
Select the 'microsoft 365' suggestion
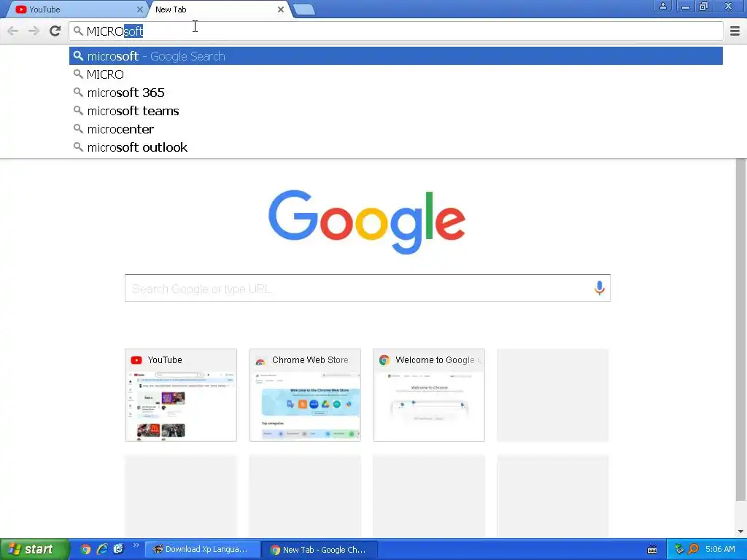[396, 93]
